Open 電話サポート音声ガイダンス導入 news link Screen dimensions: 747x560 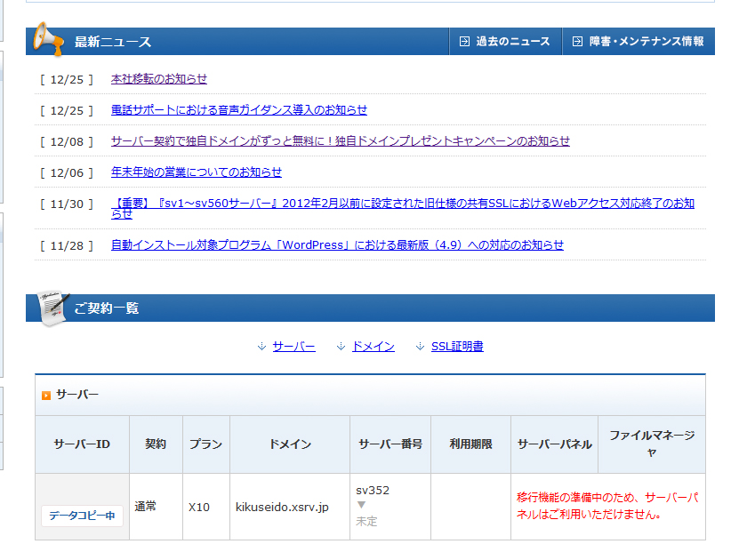(238, 110)
